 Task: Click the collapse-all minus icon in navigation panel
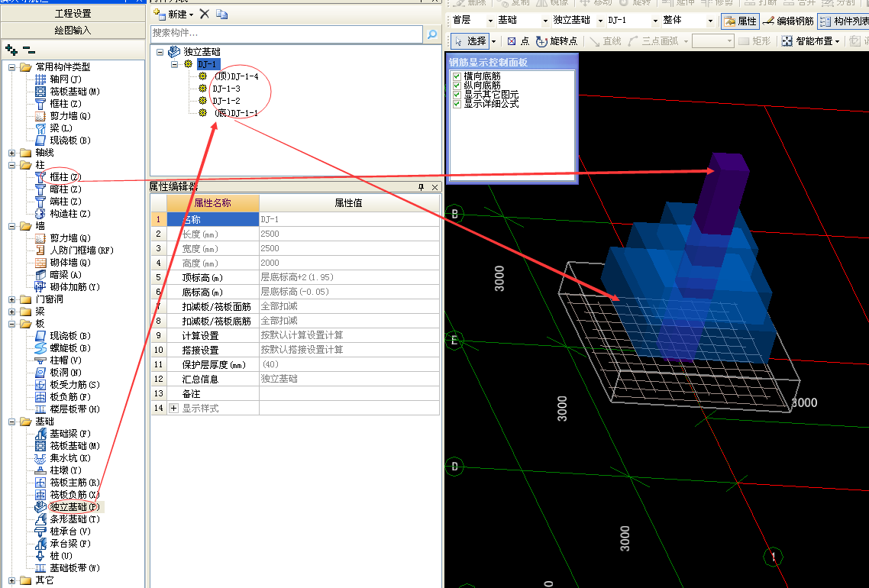tap(29, 50)
